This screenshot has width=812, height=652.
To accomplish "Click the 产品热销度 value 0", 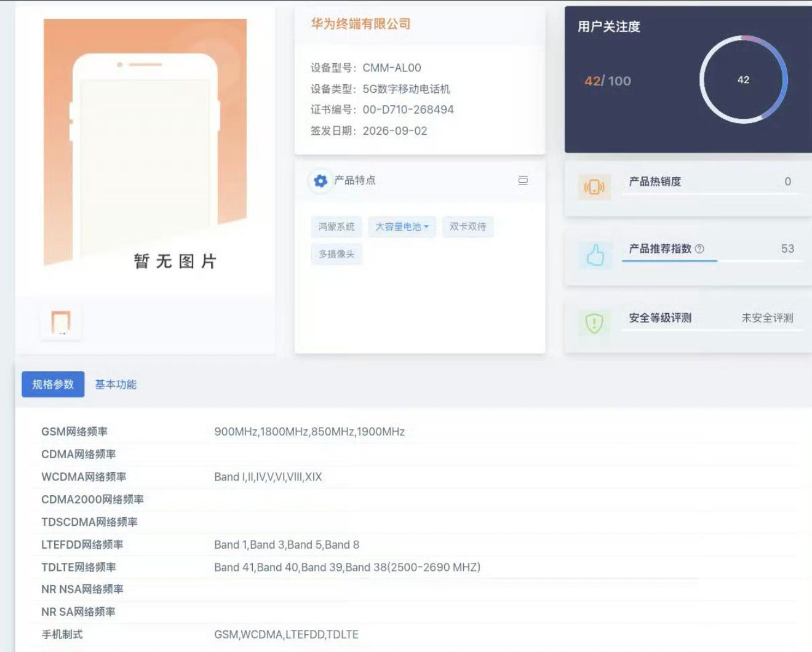I will pyautogui.click(x=787, y=181).
